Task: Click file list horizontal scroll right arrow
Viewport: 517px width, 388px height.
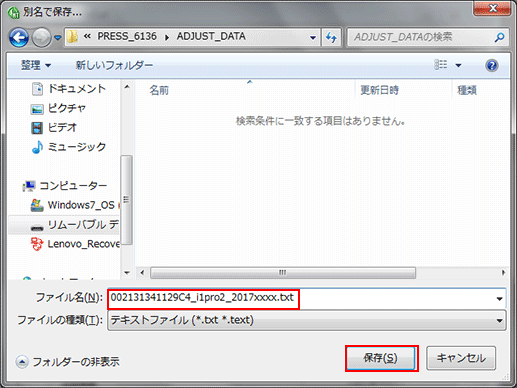Action: [503, 273]
